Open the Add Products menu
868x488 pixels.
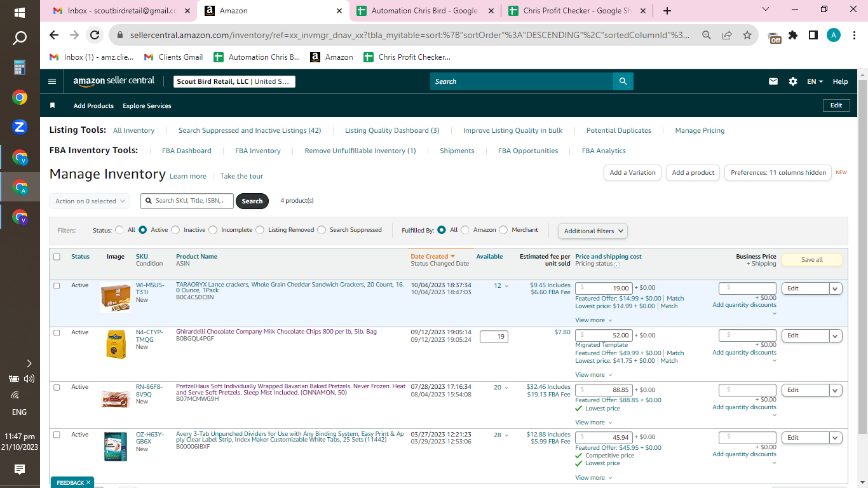93,105
